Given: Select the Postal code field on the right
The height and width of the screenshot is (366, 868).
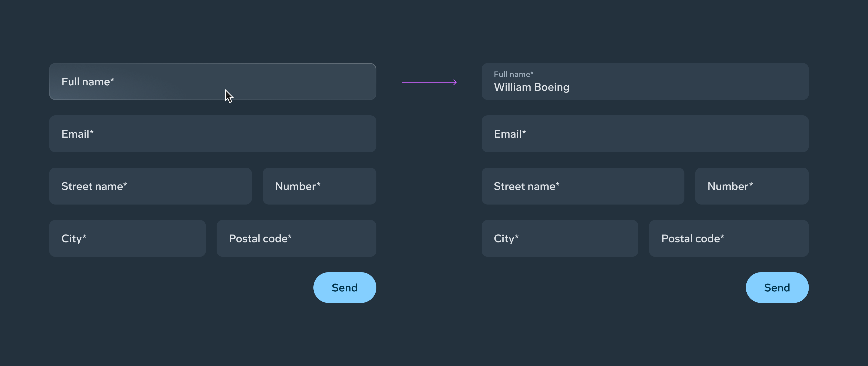Looking at the screenshot, I should [x=729, y=238].
